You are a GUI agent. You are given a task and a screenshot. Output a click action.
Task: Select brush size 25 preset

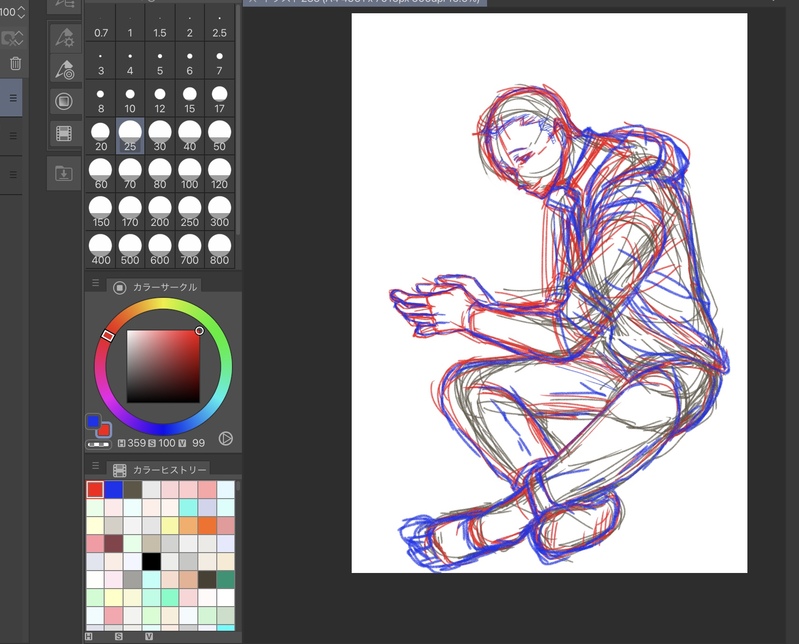130,136
